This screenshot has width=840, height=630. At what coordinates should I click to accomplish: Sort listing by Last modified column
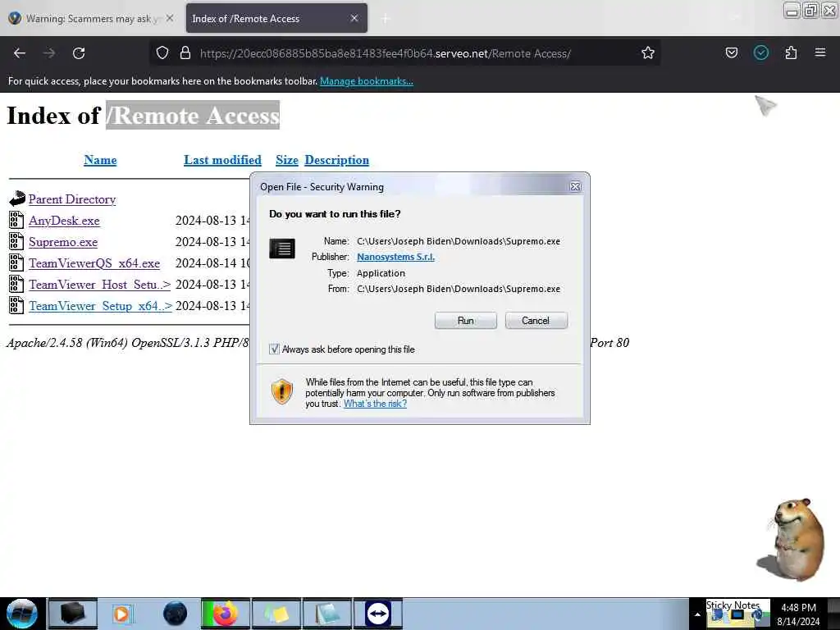point(222,160)
